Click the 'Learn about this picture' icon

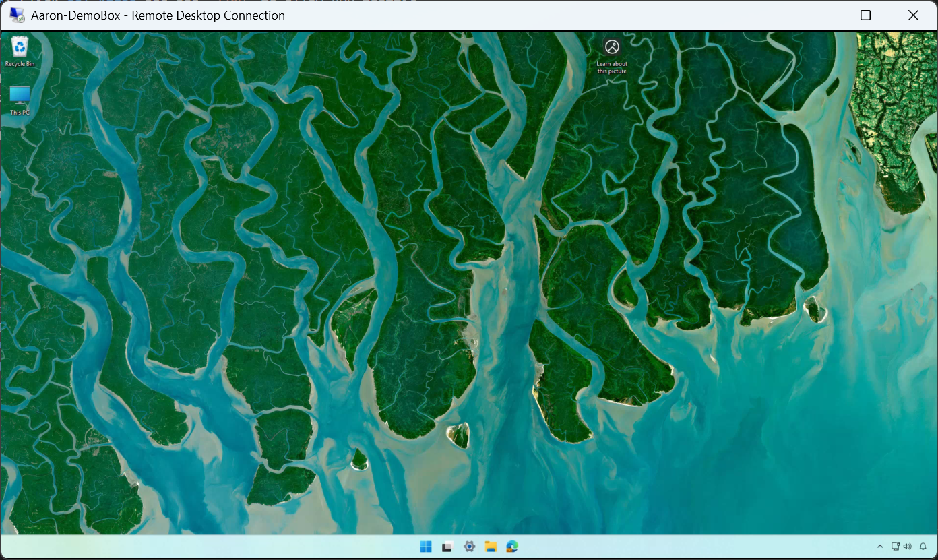pos(612,47)
